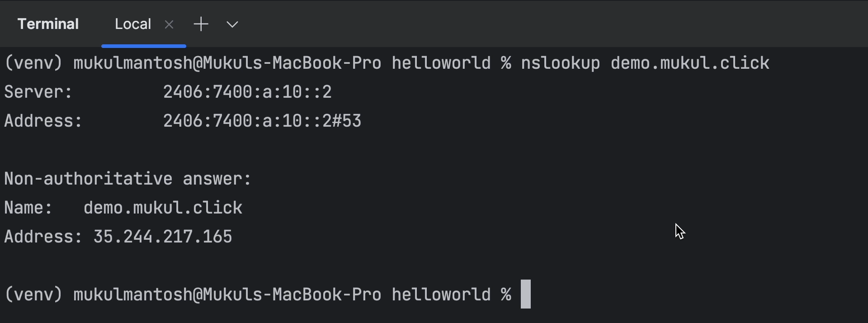Close the Local terminal tab
The width and height of the screenshot is (868, 323).
click(x=169, y=24)
